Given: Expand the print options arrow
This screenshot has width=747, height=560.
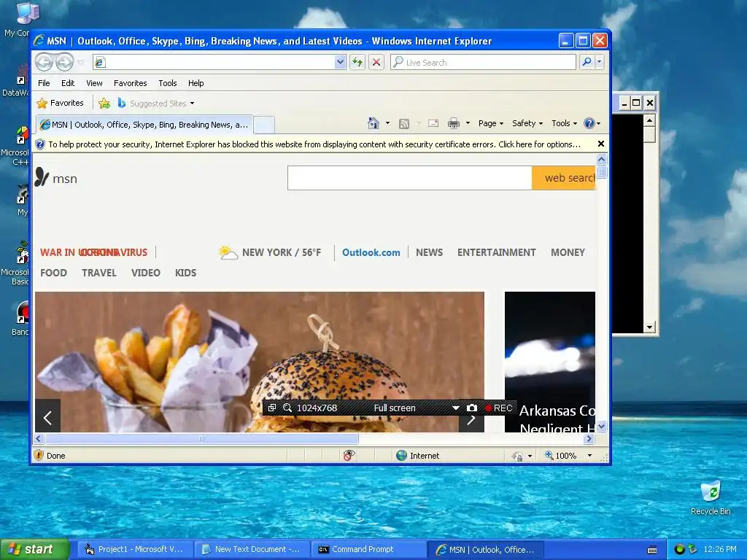Looking at the screenshot, I should (x=468, y=123).
